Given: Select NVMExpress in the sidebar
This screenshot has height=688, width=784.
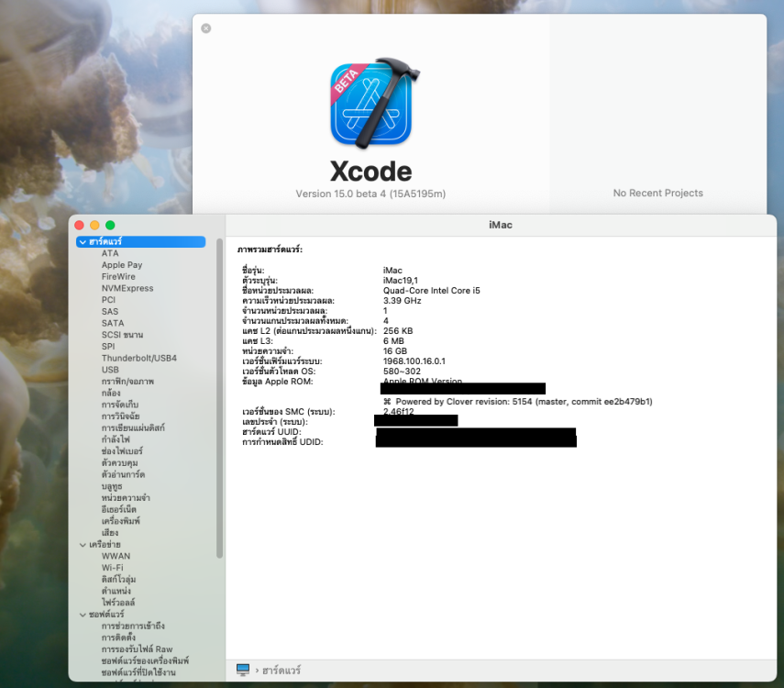Looking at the screenshot, I should 127,288.
